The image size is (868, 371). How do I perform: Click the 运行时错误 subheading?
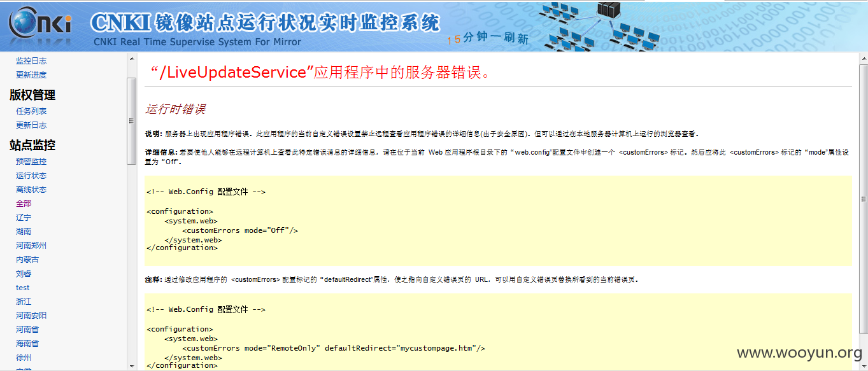click(x=175, y=109)
